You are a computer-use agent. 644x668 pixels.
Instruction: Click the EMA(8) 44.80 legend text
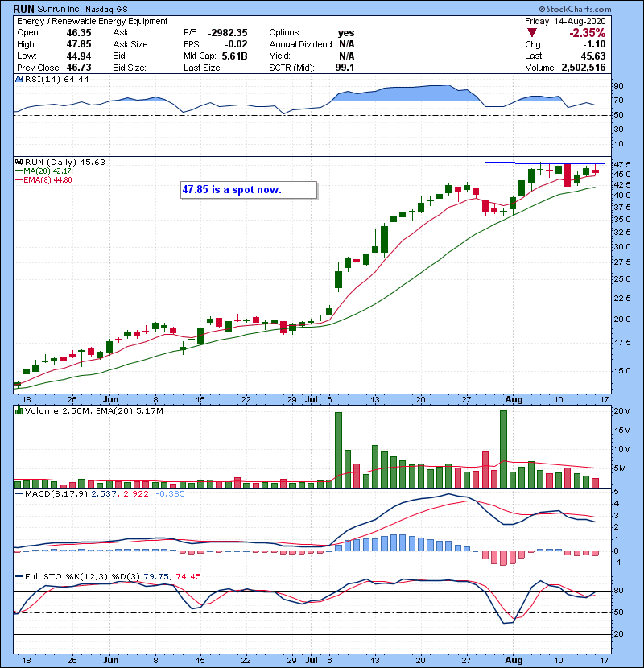47,180
